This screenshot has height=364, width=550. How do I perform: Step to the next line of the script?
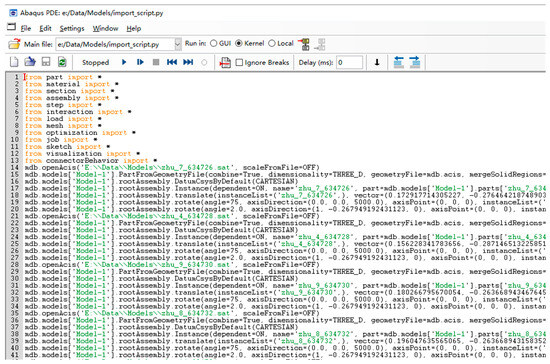[140, 62]
